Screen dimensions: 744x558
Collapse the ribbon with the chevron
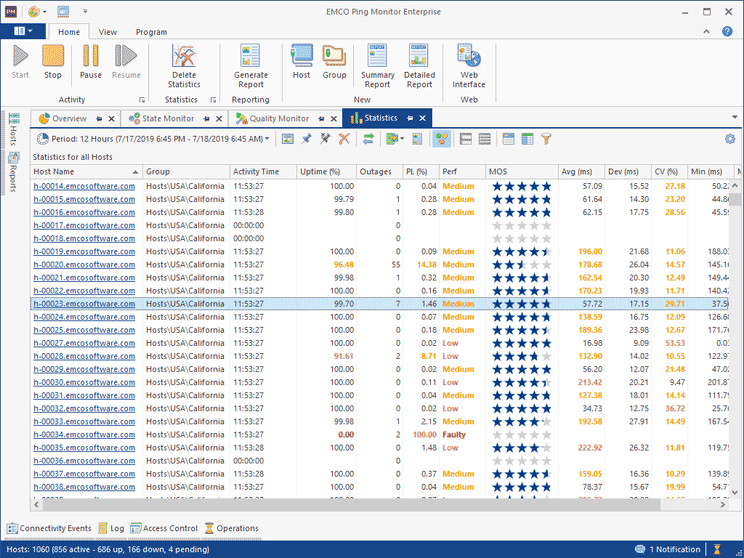click(x=707, y=31)
